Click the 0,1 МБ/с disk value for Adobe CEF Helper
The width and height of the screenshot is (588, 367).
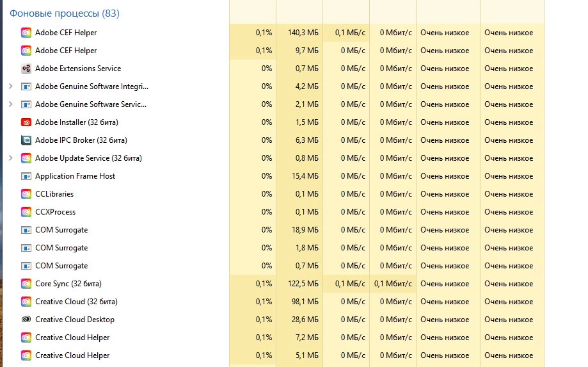[x=350, y=33]
